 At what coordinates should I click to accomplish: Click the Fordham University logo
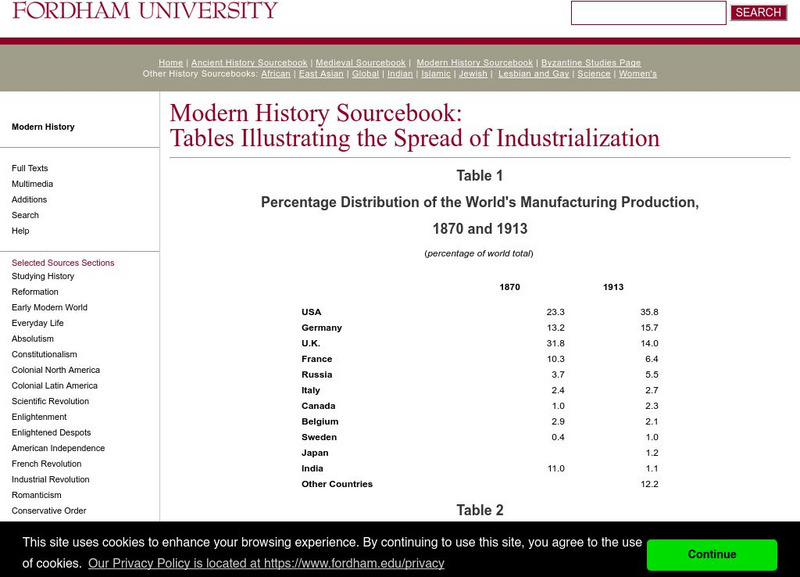click(140, 12)
